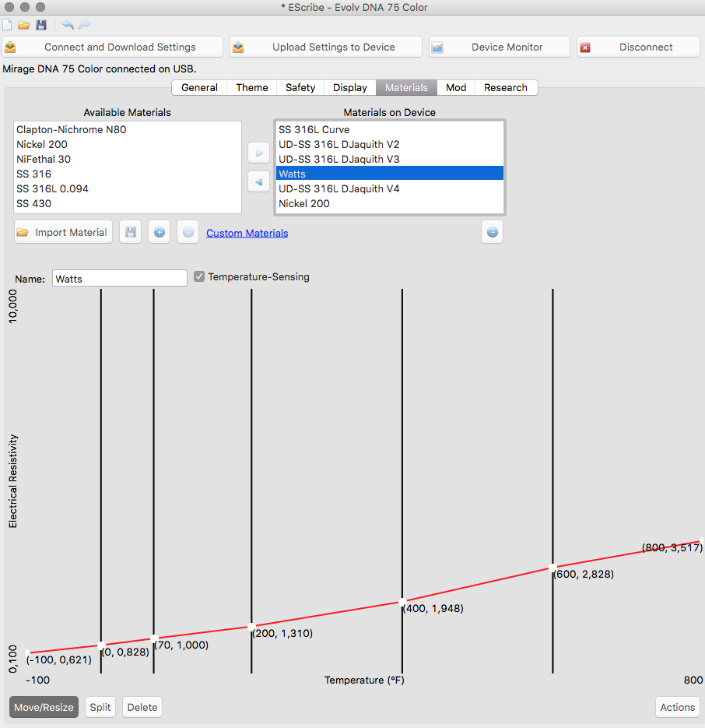Screen dimensions: 705x728
Task: Open the Custom Materials link
Action: point(247,233)
